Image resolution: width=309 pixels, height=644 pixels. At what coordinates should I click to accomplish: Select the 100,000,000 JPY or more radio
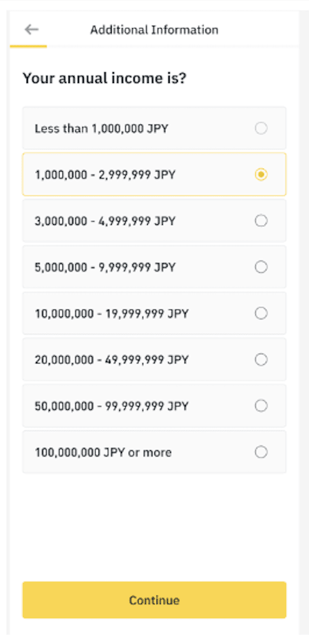(261, 452)
